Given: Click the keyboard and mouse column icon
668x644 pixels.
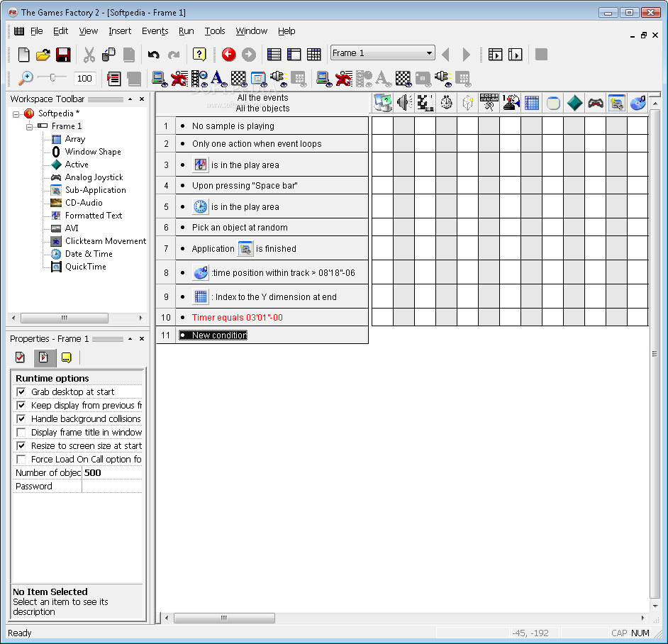Looking at the screenshot, I should (489, 103).
